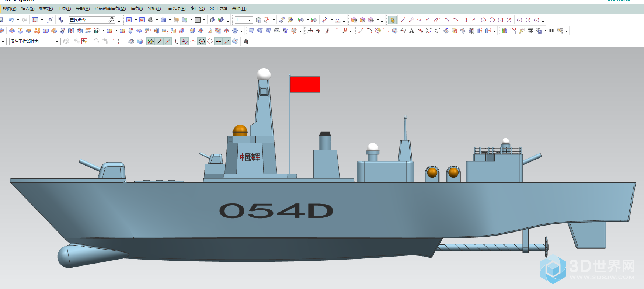This screenshot has height=289, width=644.
Task: Click the rectangle selection marquee icon
Action: pos(116,41)
